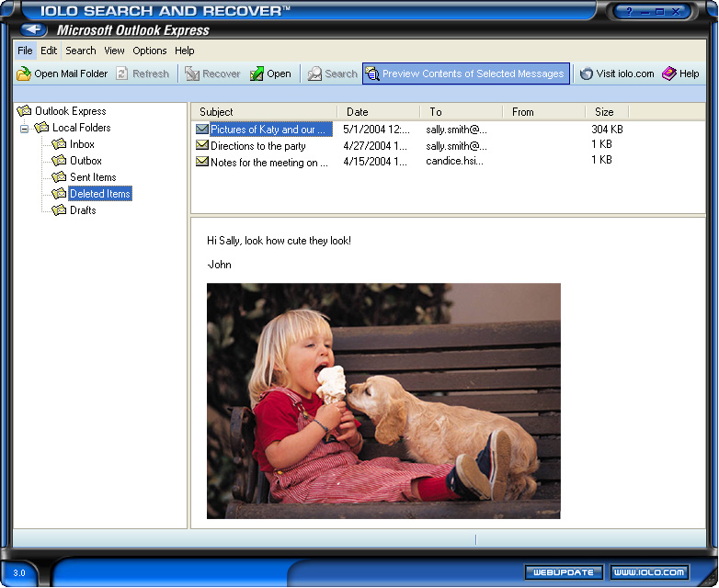Click the Help book icon in the toolbar

click(669, 73)
